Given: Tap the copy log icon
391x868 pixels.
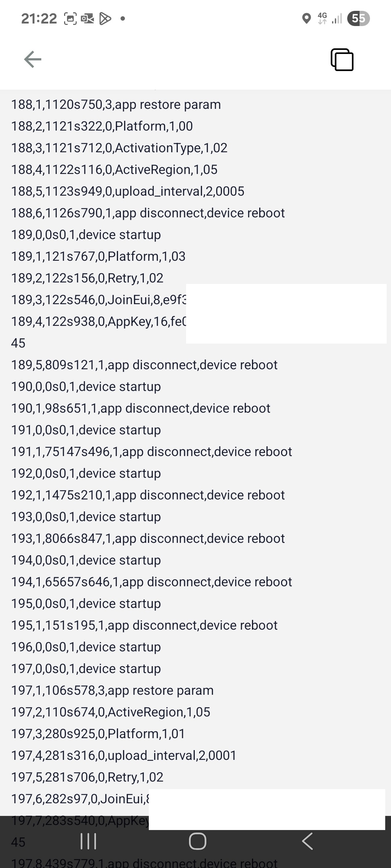Looking at the screenshot, I should point(342,60).
